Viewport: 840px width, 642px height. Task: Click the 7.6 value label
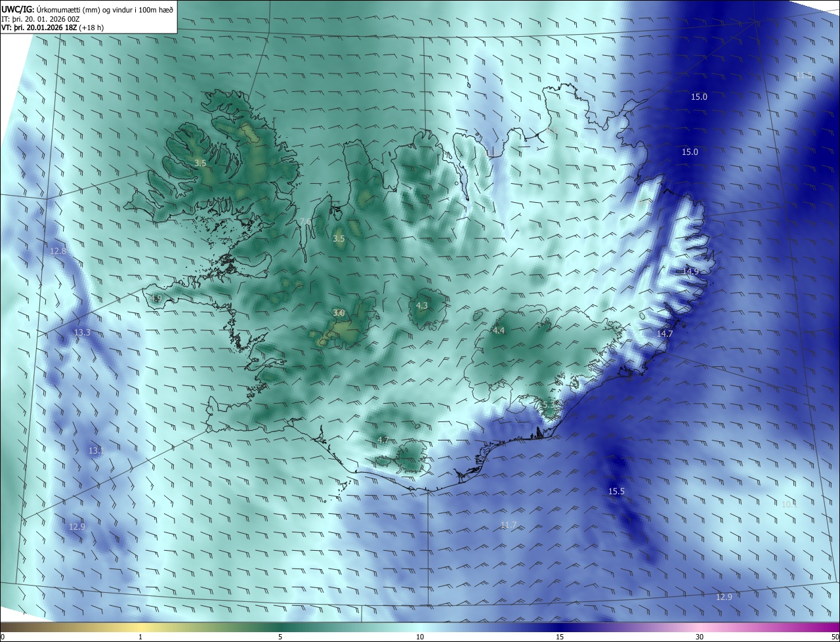(305, 221)
